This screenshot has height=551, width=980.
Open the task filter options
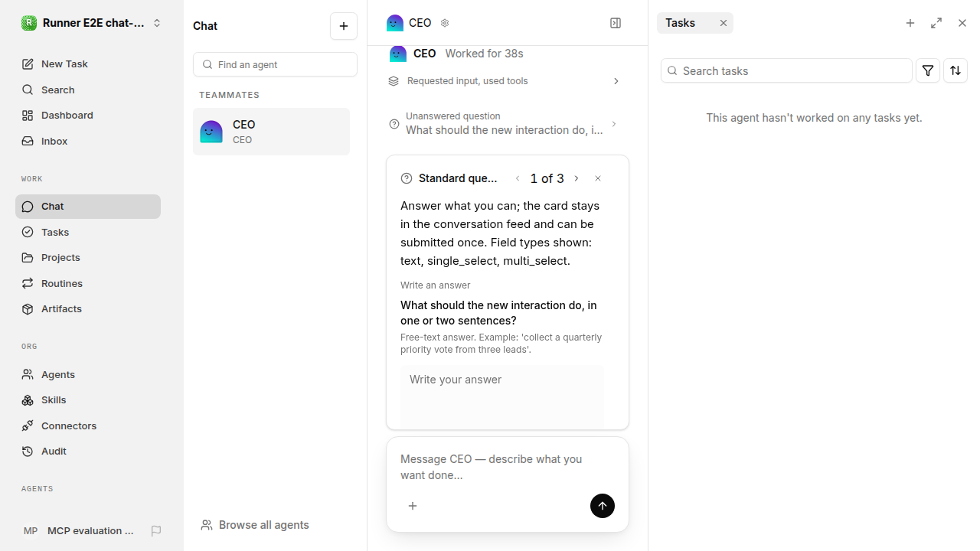coord(928,70)
